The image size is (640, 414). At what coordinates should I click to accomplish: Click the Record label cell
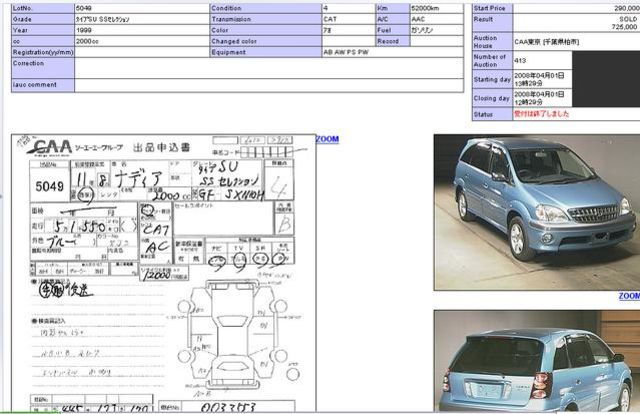(392, 41)
